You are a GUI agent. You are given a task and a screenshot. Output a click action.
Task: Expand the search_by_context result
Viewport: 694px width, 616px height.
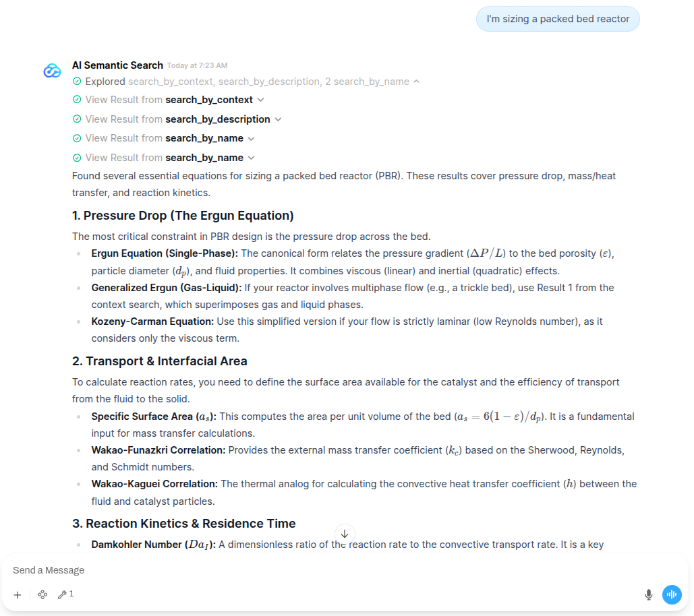pos(260,99)
